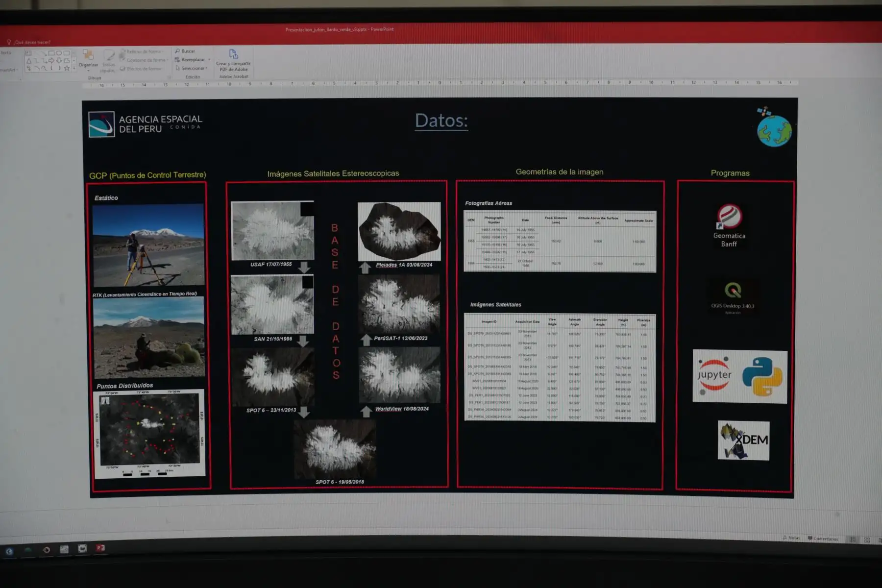Switch to Normal view in status bar
Screen dimensions: 882x588
[853, 539]
